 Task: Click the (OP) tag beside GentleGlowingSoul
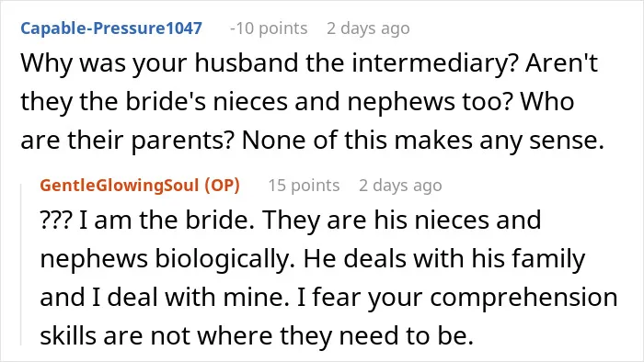point(223,186)
